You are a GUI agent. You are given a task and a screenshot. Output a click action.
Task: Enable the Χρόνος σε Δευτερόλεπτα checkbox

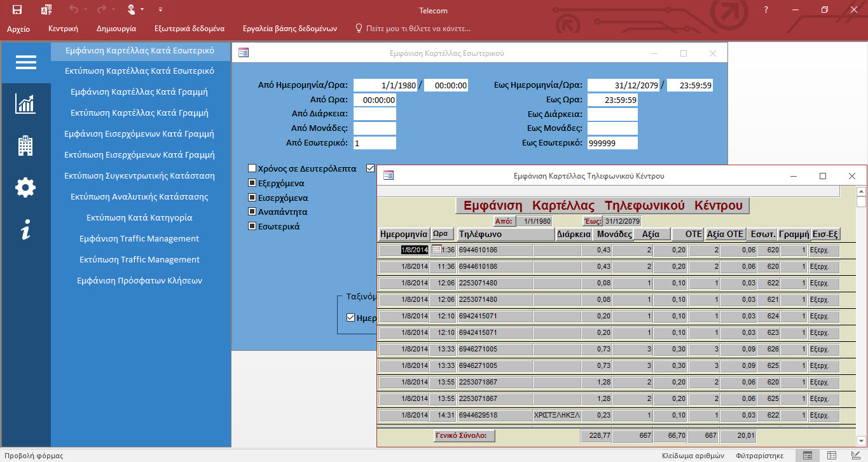[252, 169]
